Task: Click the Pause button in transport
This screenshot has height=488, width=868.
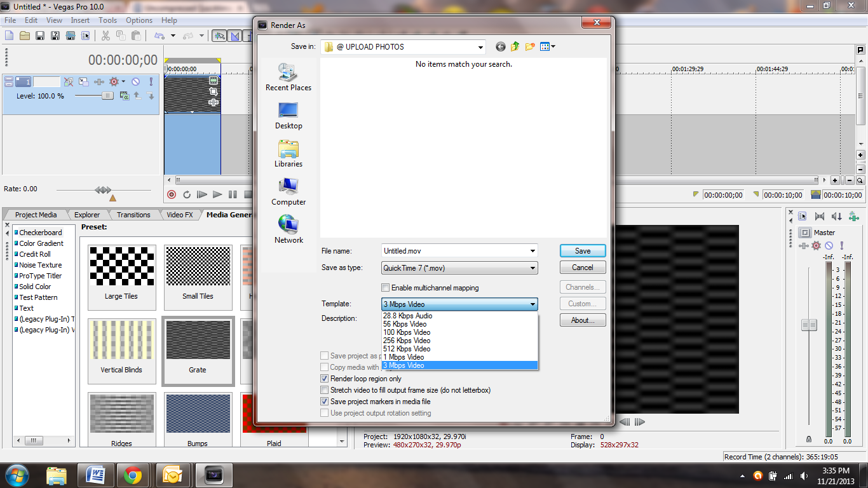Action: click(x=233, y=194)
